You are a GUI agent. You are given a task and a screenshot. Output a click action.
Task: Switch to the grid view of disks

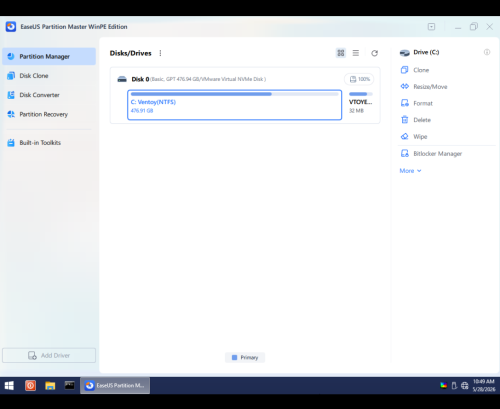pyautogui.click(x=341, y=53)
